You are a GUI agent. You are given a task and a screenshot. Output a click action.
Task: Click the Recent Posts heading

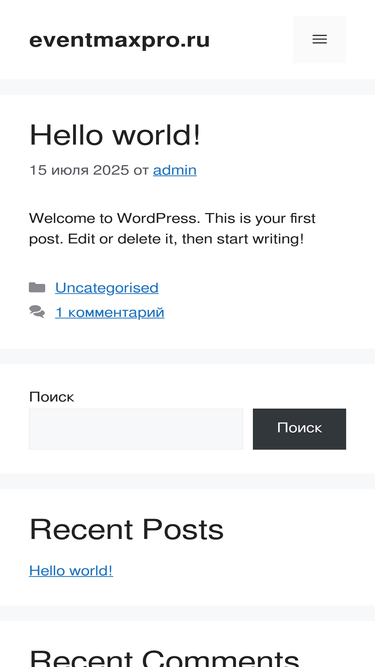(126, 530)
